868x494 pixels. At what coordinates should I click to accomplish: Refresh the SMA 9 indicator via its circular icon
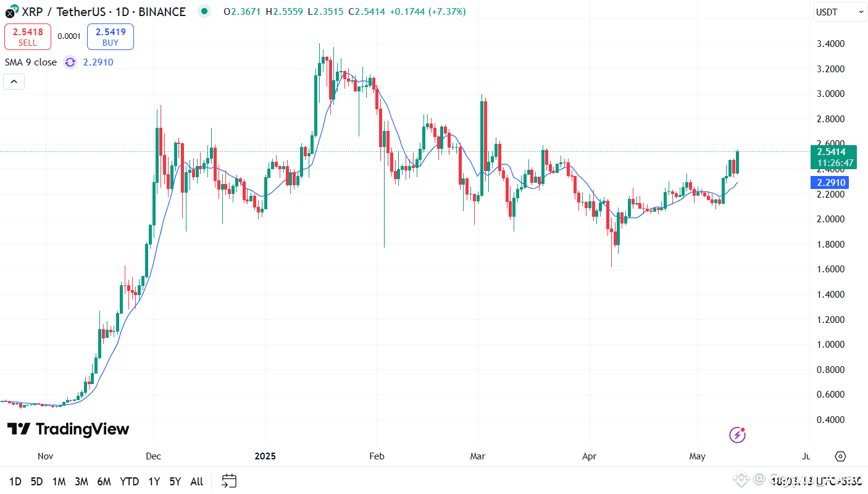pos(69,62)
